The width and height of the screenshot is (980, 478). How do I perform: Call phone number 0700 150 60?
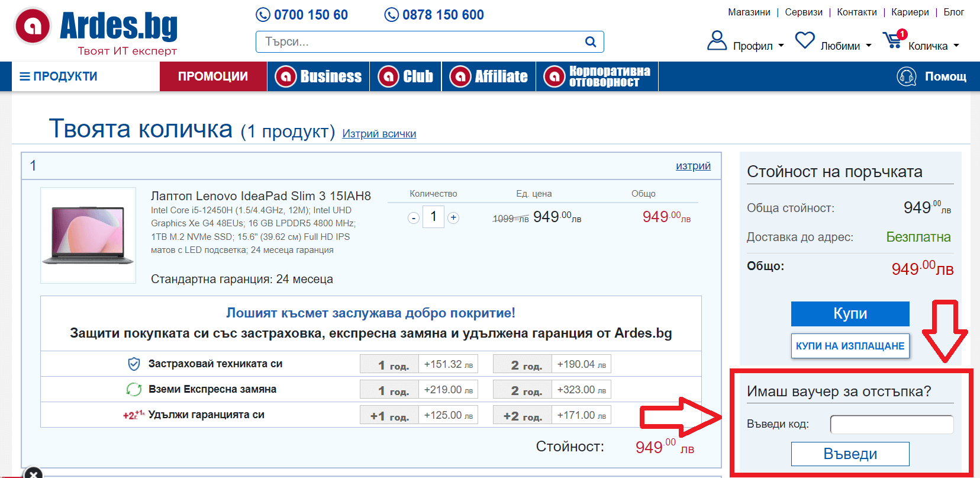tap(302, 15)
